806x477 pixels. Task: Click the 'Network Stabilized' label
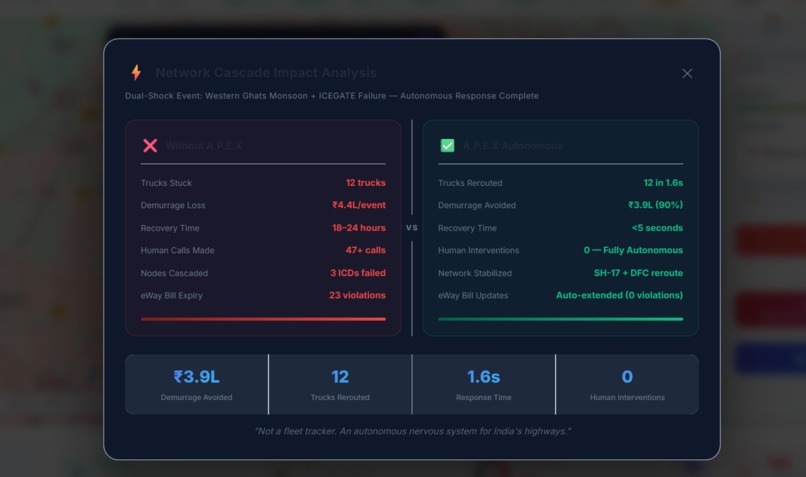coord(474,273)
